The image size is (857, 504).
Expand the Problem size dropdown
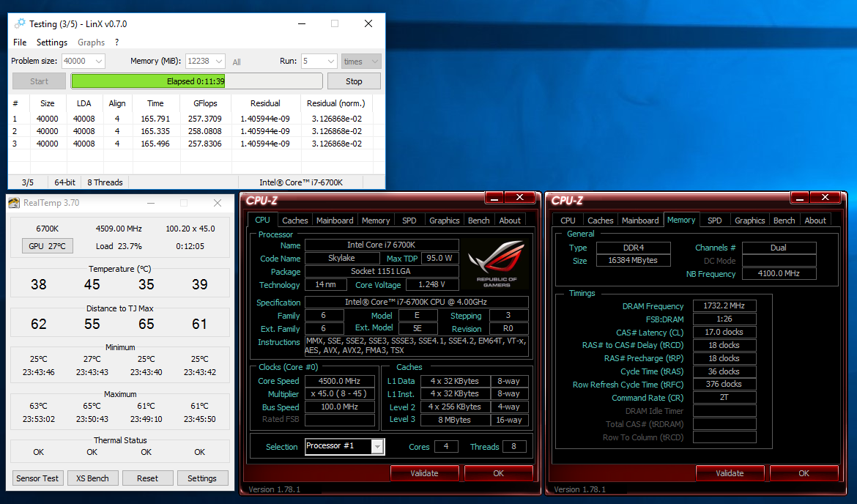click(99, 62)
